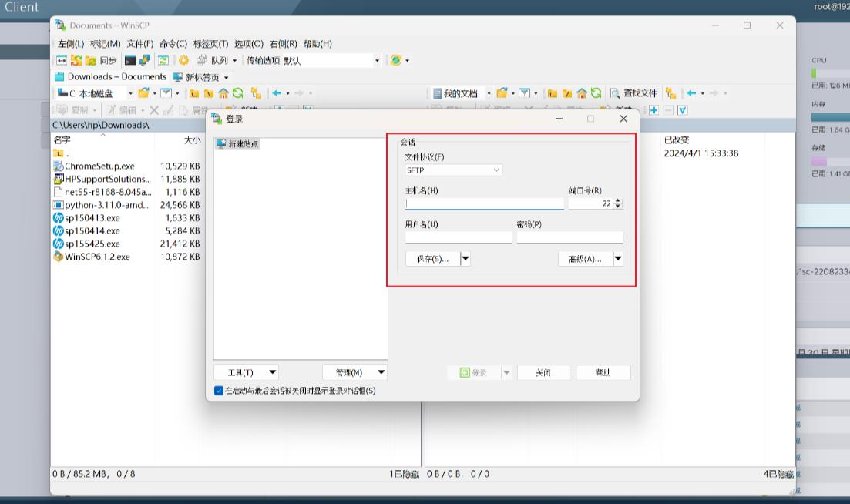Click the 关闭 close button in login dialog
Screen dimensions: 850x504
click(543, 372)
